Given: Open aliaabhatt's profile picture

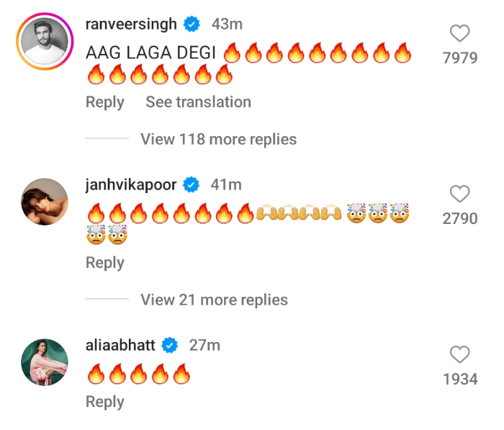Looking at the screenshot, I should pos(45,362).
